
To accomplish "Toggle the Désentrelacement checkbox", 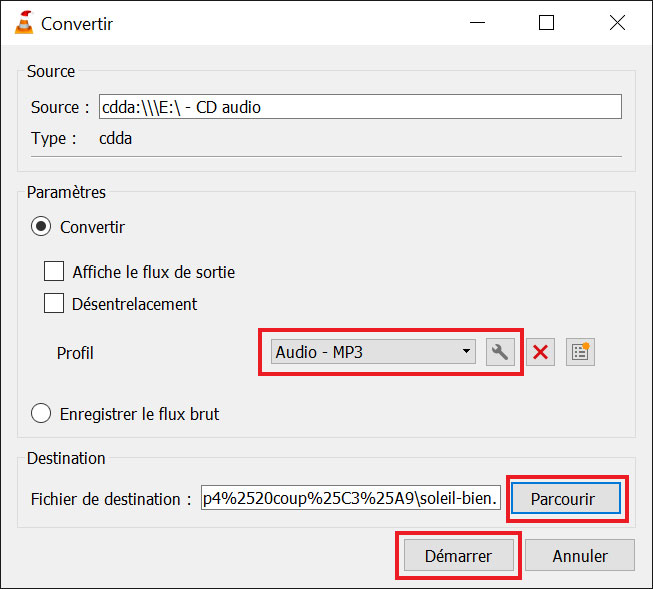I will (x=54, y=303).
